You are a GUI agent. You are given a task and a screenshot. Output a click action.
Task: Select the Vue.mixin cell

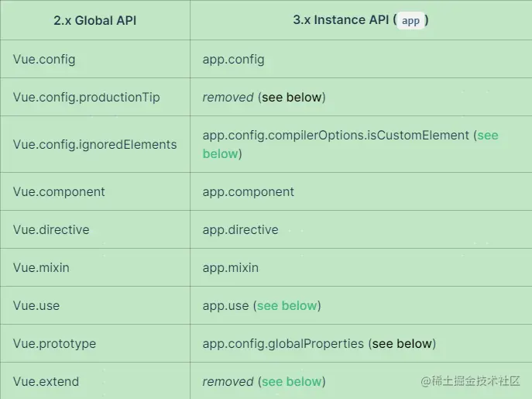pos(41,268)
